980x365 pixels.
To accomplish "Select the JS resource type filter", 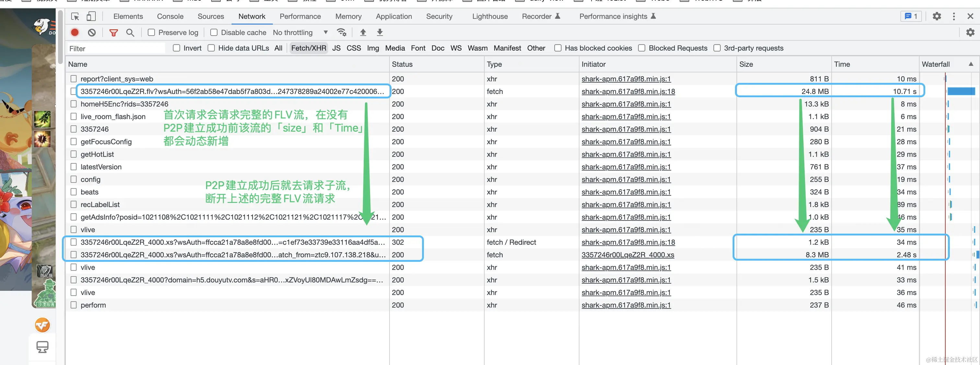I will 336,48.
